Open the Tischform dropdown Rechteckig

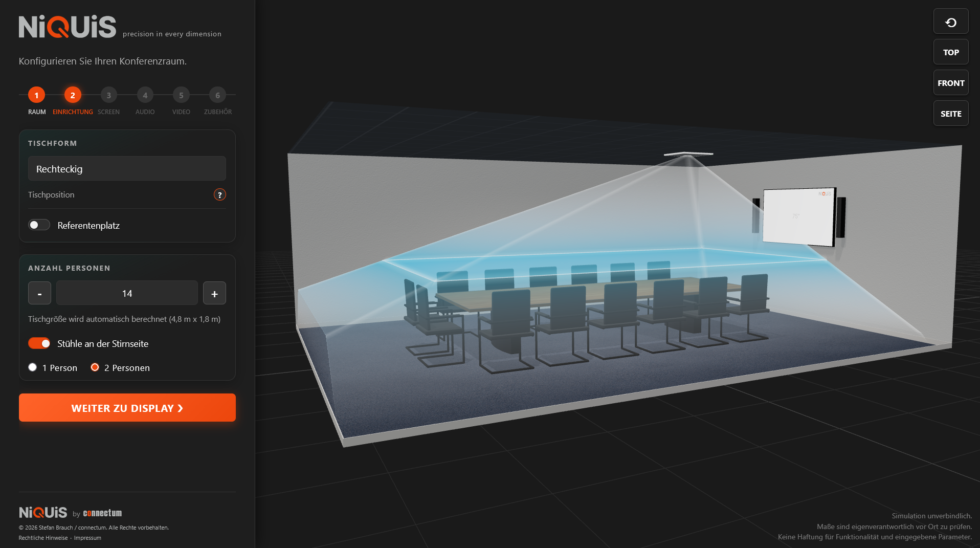pos(127,168)
